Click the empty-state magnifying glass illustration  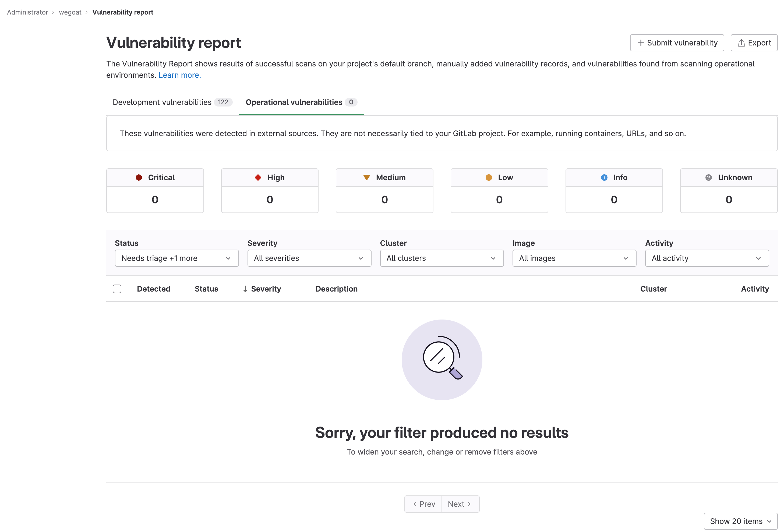coord(442,360)
